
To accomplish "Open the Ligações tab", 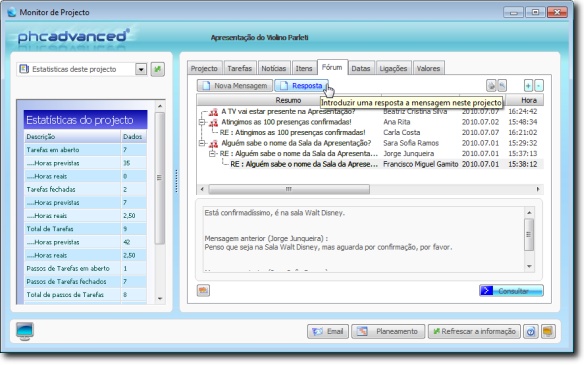I will click(393, 68).
